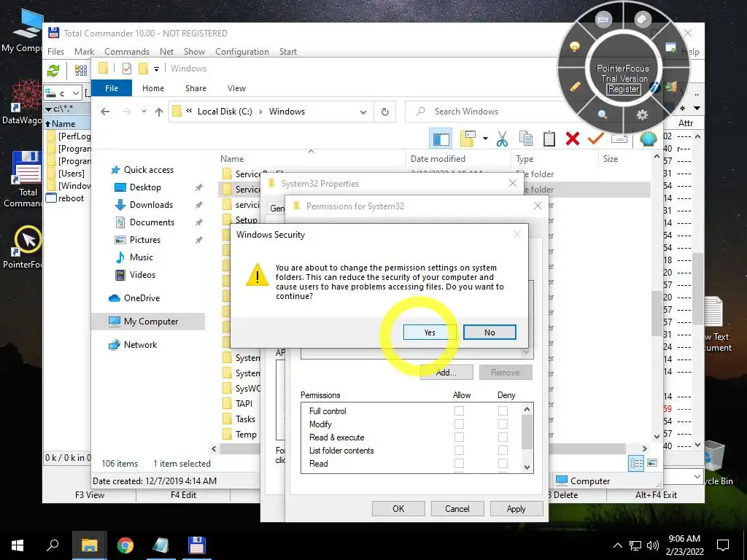Open the volume control in system tray
Image resolution: width=747 pixels, height=560 pixels.
pyautogui.click(x=653, y=545)
